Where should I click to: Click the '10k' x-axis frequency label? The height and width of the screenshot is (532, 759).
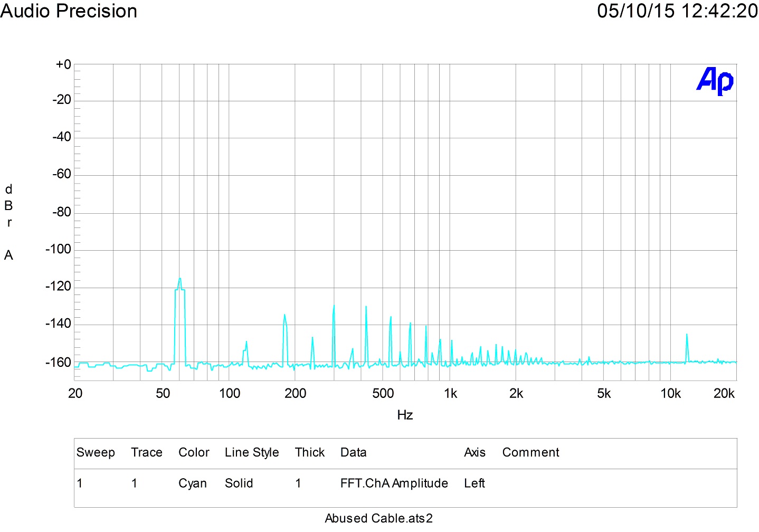[x=671, y=393]
